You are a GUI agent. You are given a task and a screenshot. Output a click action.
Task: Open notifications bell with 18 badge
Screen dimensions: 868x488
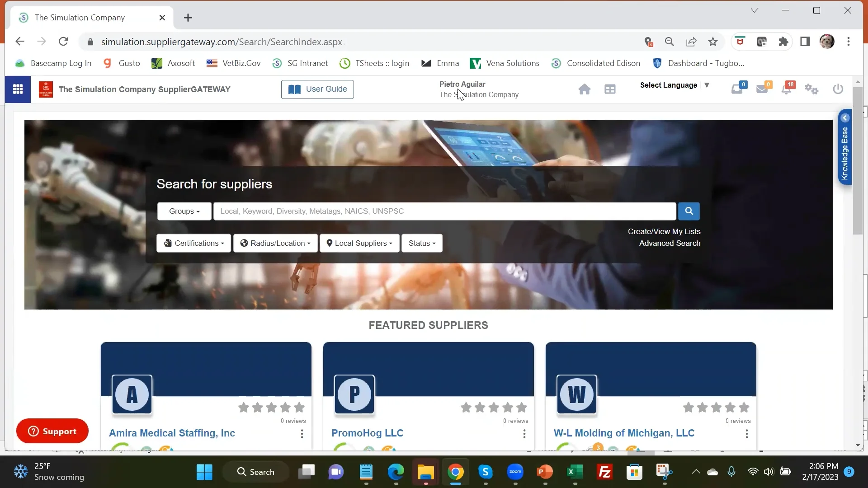click(787, 89)
